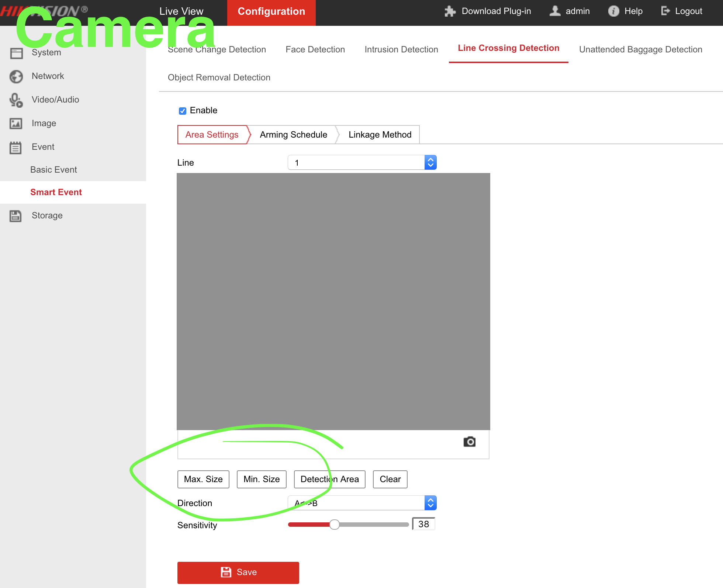This screenshot has width=723, height=588.
Task: Click the sensitivity value field showing 38
Action: pos(423,524)
